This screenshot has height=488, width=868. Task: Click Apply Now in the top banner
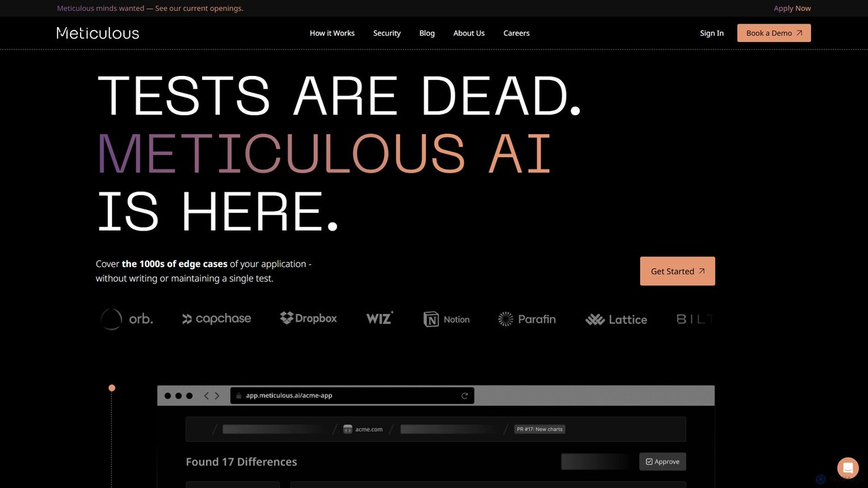tap(792, 8)
